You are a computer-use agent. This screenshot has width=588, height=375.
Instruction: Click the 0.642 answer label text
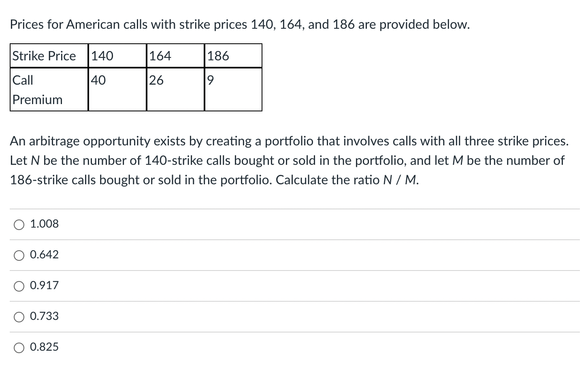(x=44, y=254)
